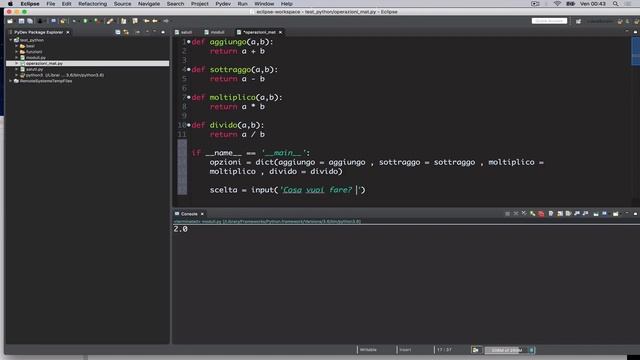This screenshot has height=360, width=640.
Task: Collapse the aggiungo function fold marker
Action: point(189,42)
